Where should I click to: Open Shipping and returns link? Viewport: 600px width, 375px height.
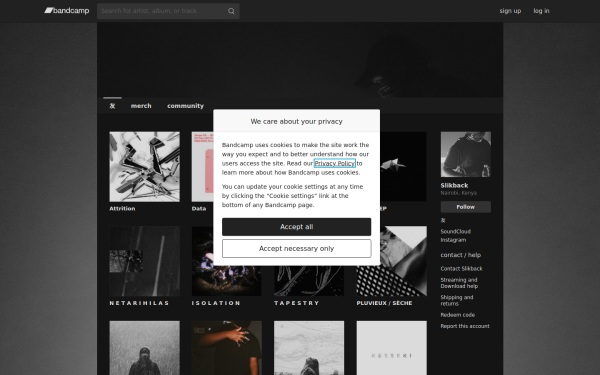pos(457,300)
